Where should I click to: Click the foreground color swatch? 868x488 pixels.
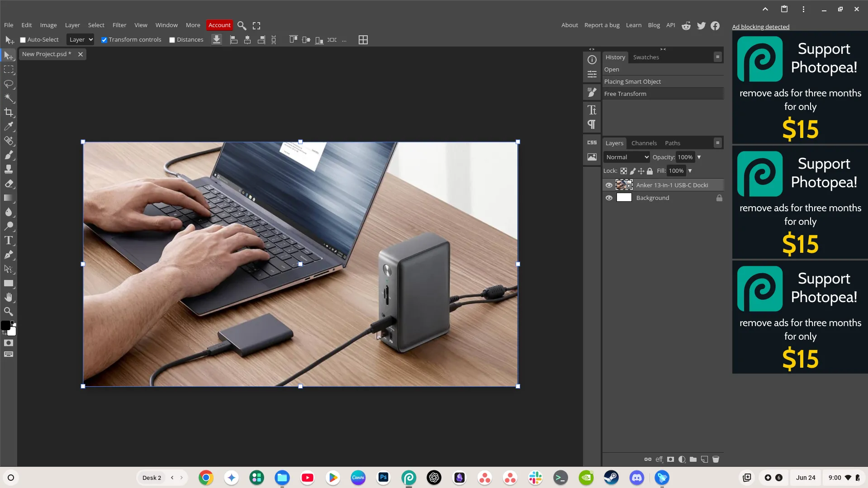(6, 325)
